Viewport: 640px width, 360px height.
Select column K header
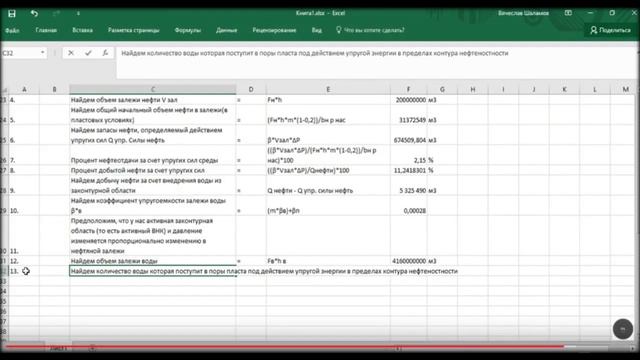(x=564, y=89)
